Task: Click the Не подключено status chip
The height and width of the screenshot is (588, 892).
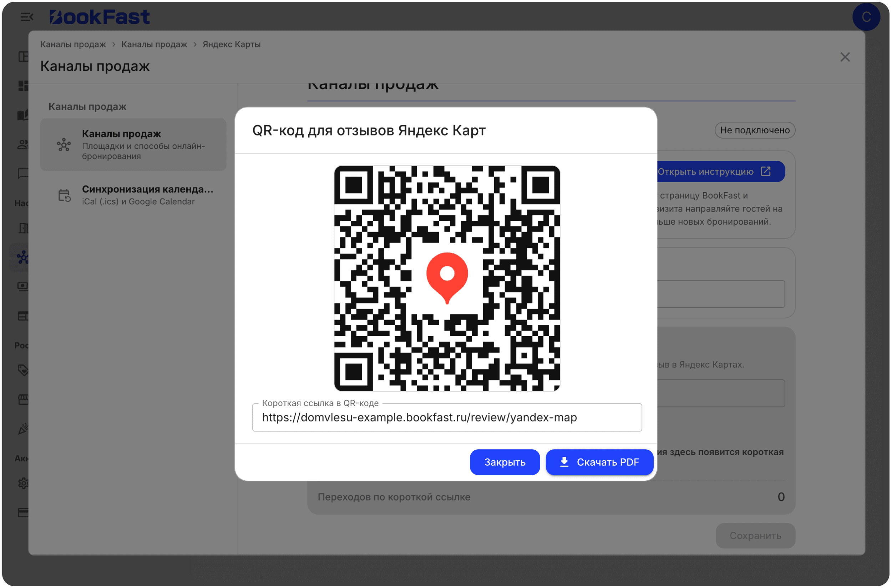Action: point(755,130)
